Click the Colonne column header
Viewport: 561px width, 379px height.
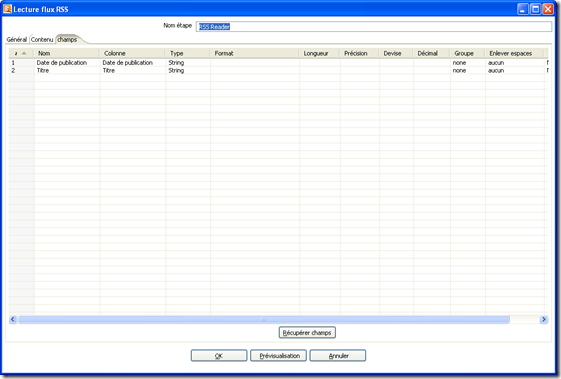click(132, 53)
